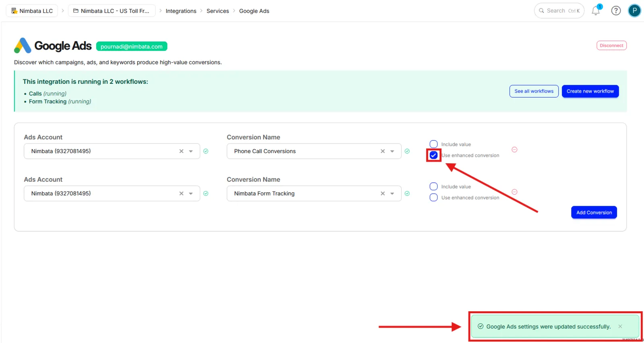Enable Include value for Nimbata Form Tracking

(433, 187)
